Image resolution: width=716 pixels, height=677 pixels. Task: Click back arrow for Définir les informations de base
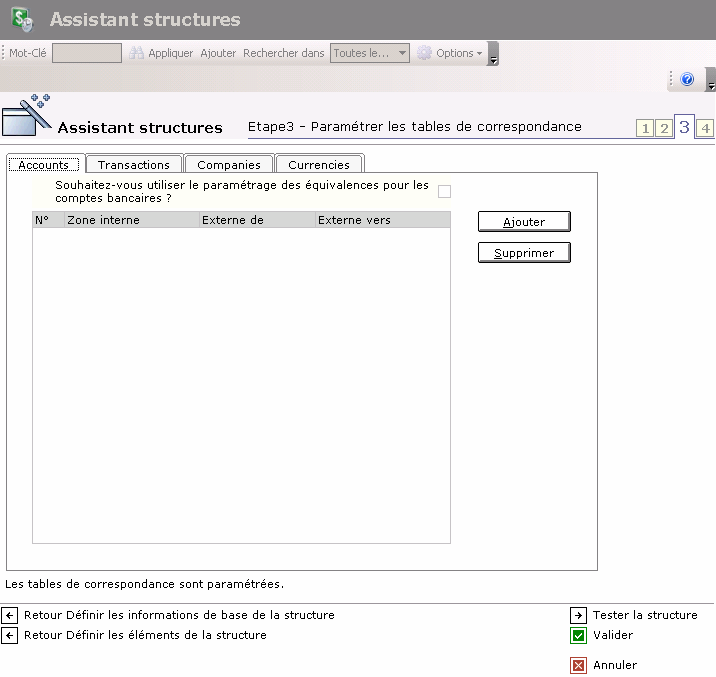coord(10,615)
